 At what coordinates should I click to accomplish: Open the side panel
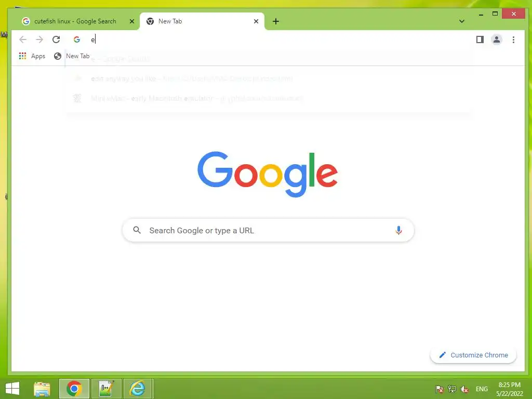480,39
